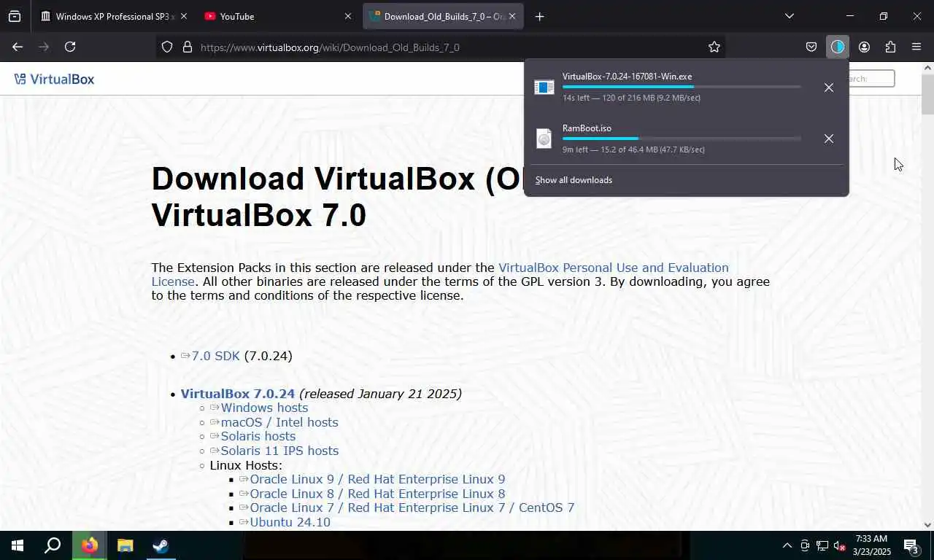Open Windows taskbar search
934x560 pixels.
[x=53, y=545]
